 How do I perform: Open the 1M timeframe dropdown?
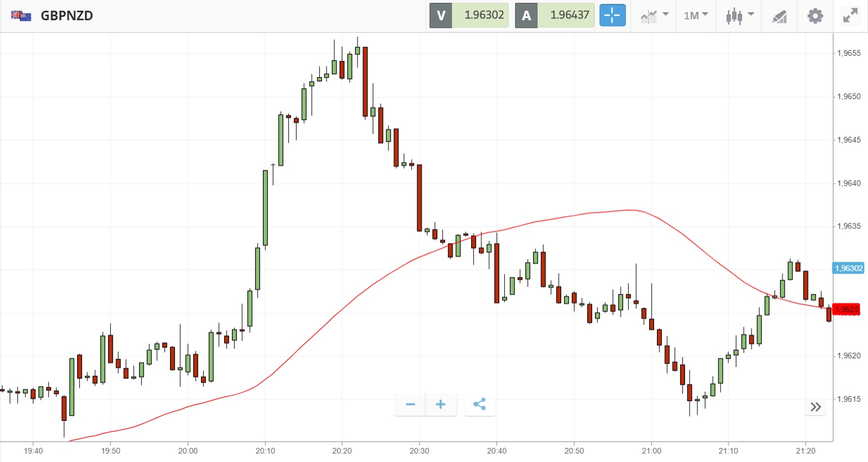696,15
